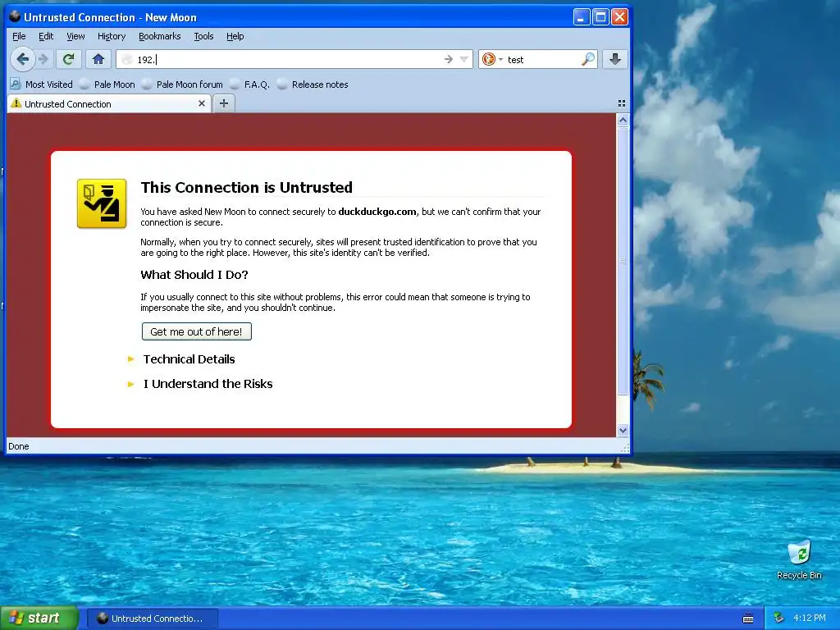Click the site identity icon in address bar
This screenshot has height=630, width=840.
coord(127,59)
